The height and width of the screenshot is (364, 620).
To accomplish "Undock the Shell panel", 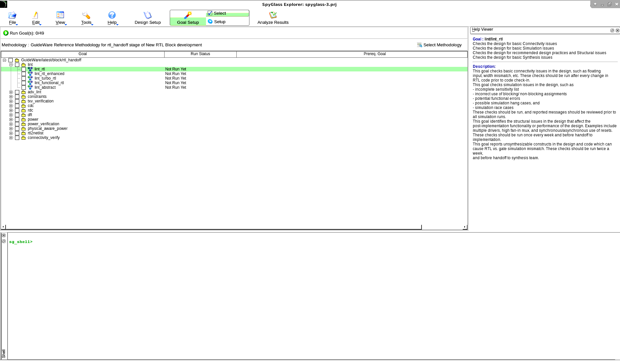I will click(x=4, y=241).
